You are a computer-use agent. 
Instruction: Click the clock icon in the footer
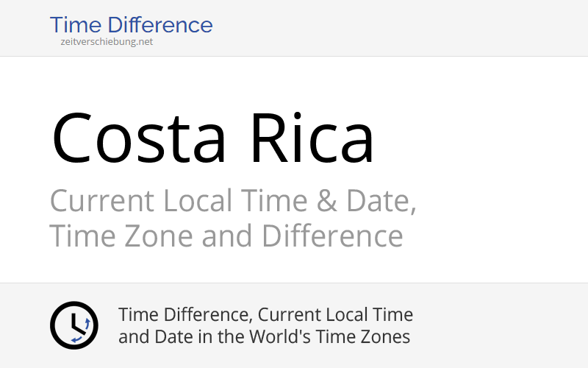[73, 325]
